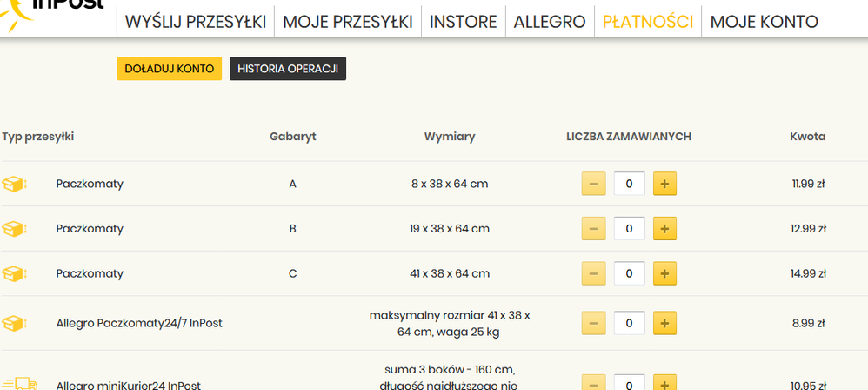Click the 'Typ przesyłki' column header

coord(37,137)
